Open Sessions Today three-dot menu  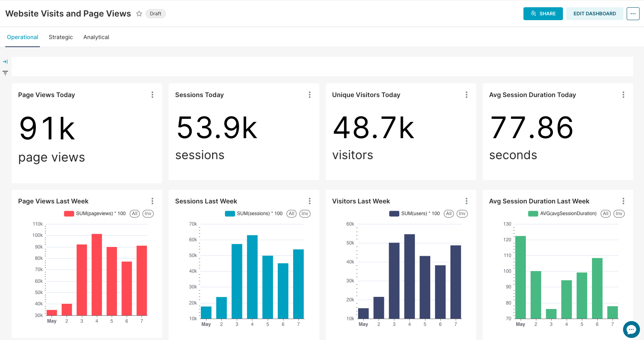tap(309, 95)
